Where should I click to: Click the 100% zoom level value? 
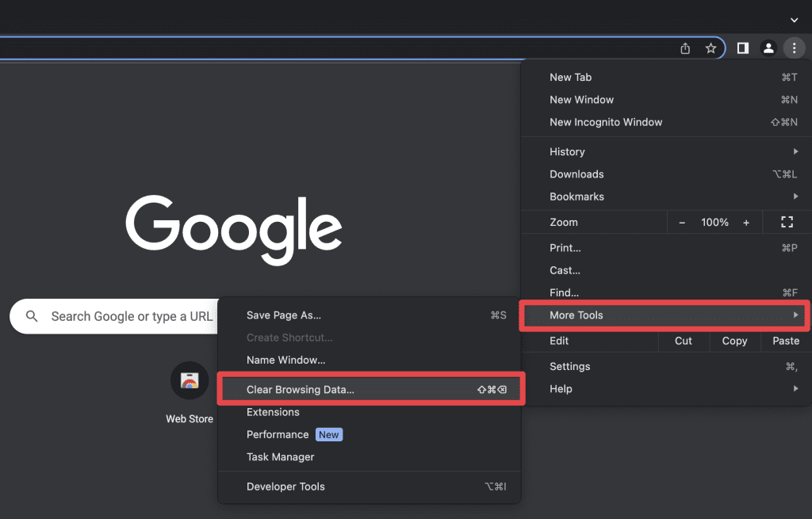point(714,223)
